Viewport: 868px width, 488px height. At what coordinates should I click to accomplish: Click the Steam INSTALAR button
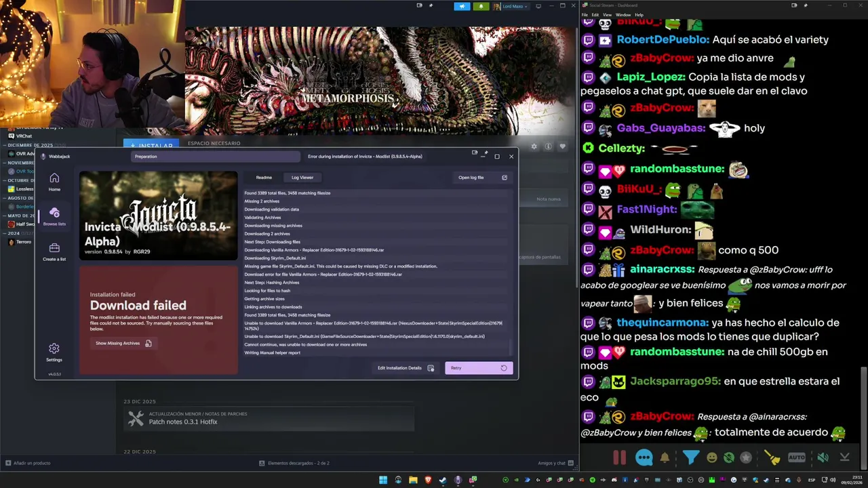[151, 145]
